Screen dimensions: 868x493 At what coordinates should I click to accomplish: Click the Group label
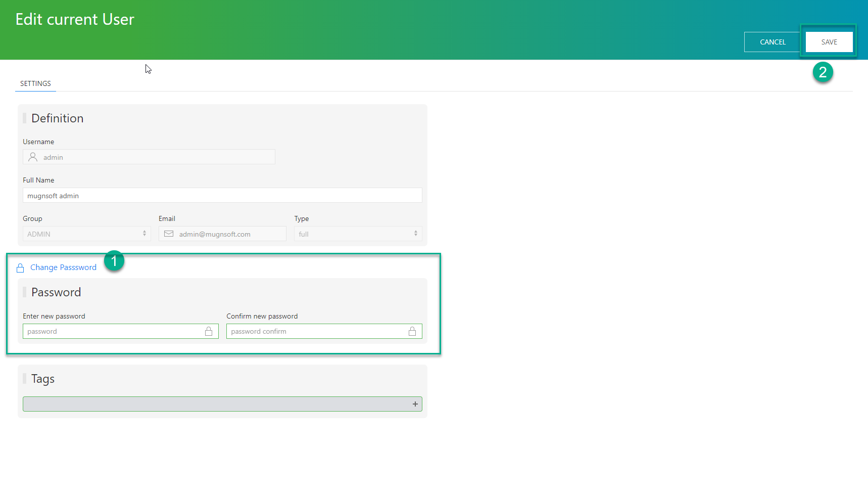32,218
